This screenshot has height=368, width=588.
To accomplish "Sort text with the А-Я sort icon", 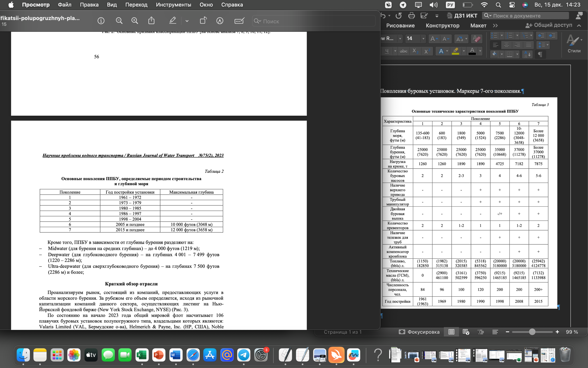I will coord(527,54).
